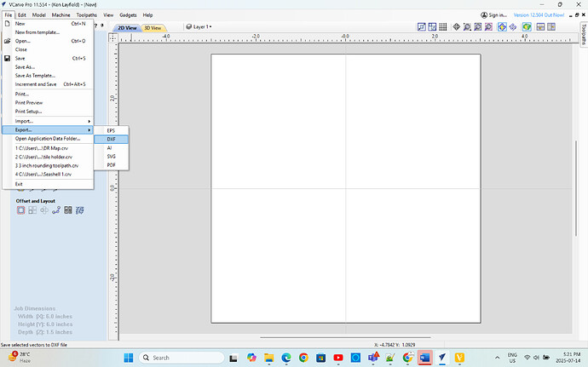The width and height of the screenshot is (588, 367).
Task: Tile view windows horizontally icon
Action: 540,27
